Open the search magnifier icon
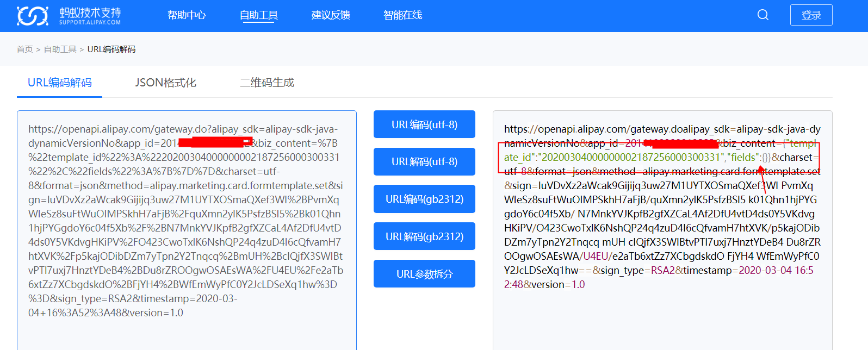Viewport: 868px width, 350px height. coord(763,15)
